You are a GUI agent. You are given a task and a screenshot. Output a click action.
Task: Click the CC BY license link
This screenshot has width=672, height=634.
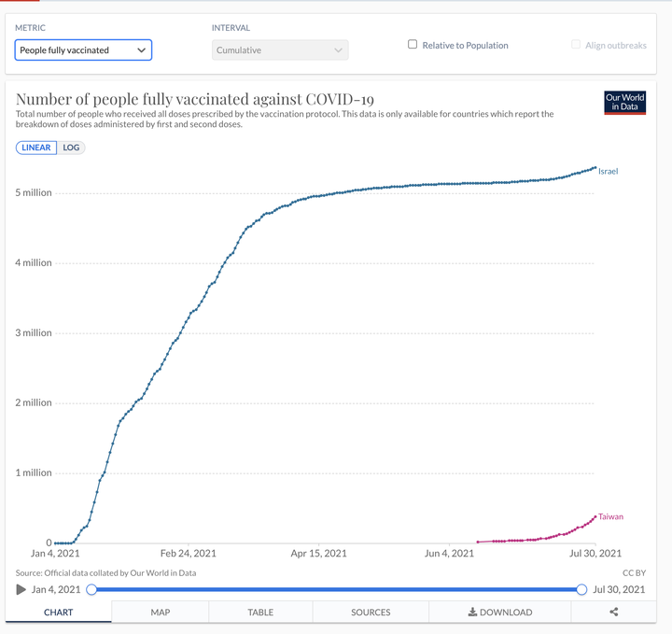point(634,572)
